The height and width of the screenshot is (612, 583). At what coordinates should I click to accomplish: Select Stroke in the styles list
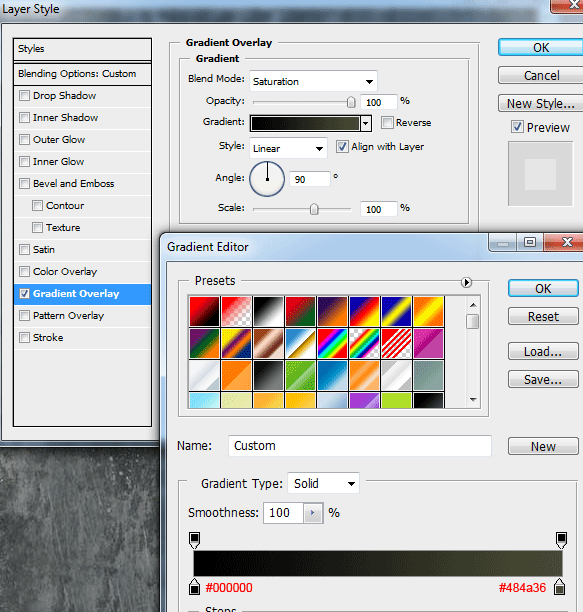(x=48, y=338)
